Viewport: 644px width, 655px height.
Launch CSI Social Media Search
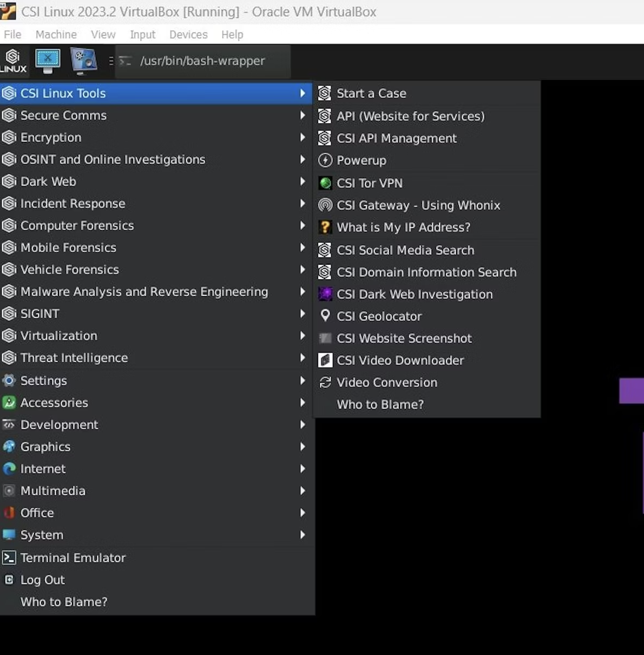(x=427, y=250)
